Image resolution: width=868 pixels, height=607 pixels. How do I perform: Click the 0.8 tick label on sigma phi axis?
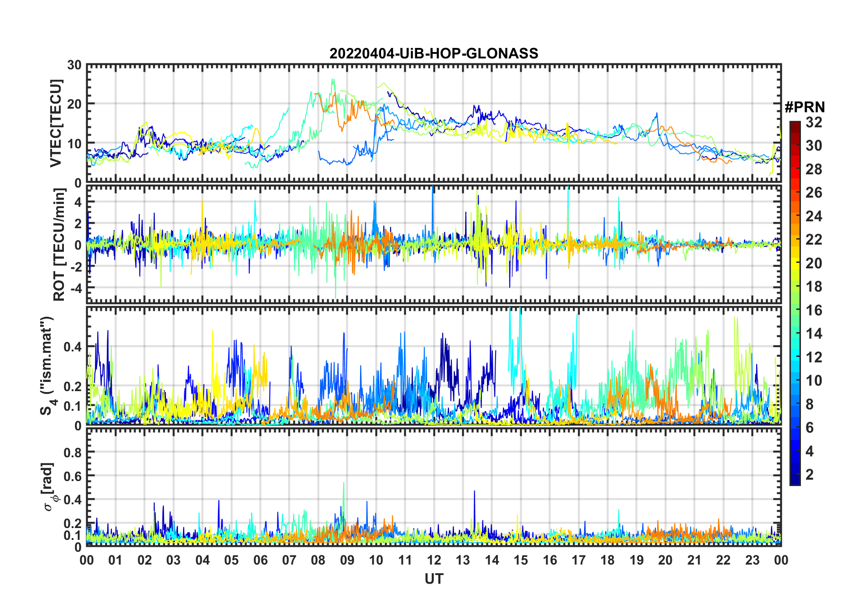click(72, 452)
